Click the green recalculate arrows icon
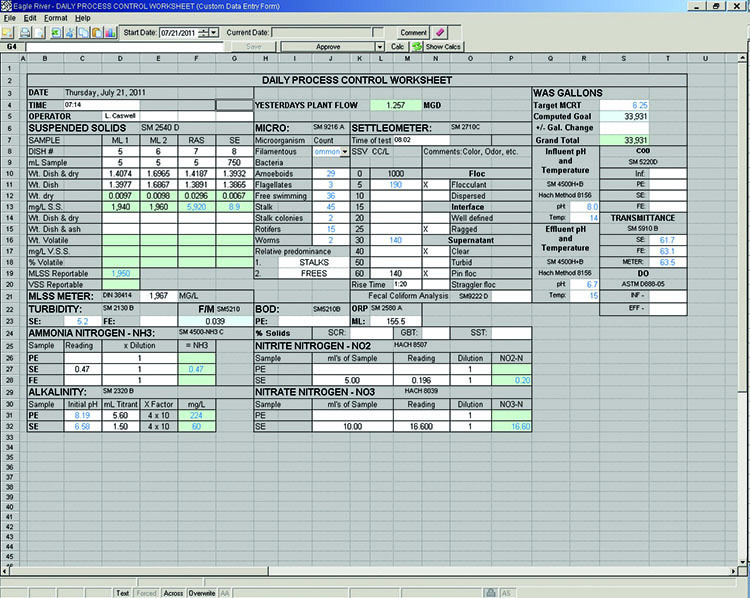Image resolution: width=750 pixels, height=598 pixels. click(417, 47)
